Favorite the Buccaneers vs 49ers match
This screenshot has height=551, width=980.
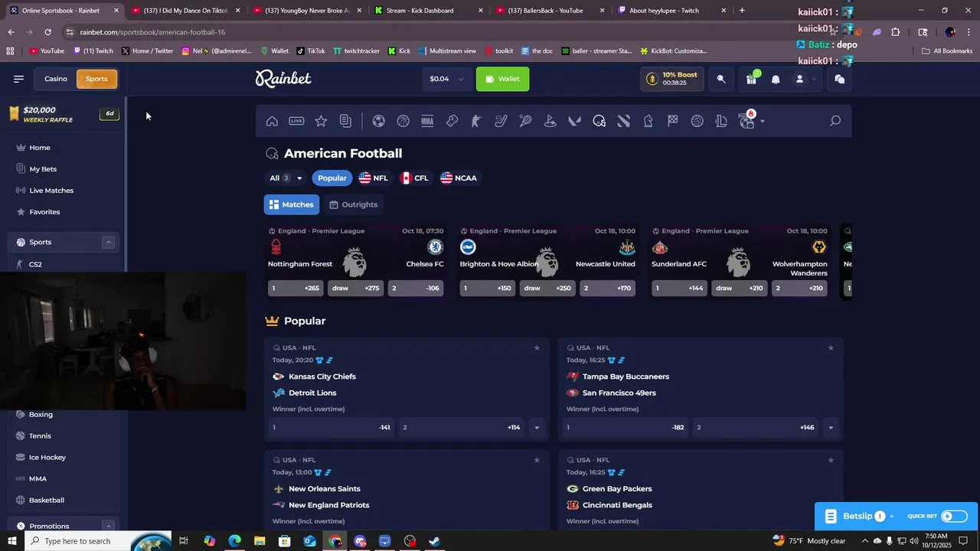[x=831, y=347]
